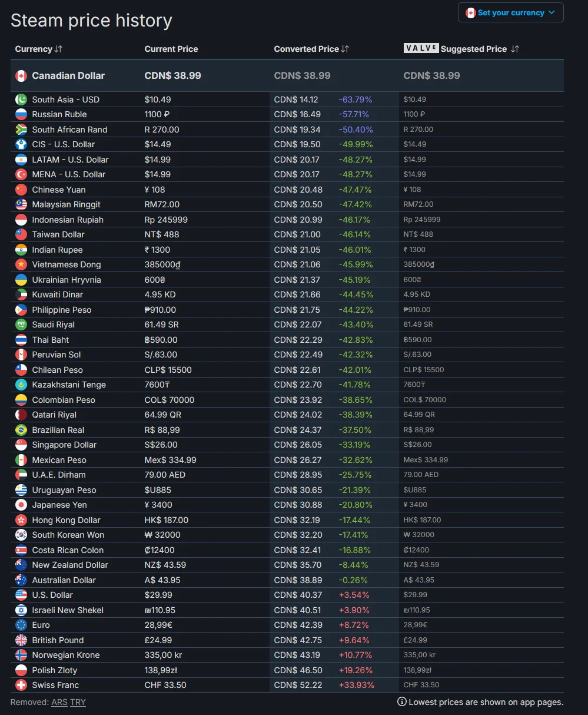
Task: Click the LATAM - U.S. Dollar flag icon
Action: 21,160
